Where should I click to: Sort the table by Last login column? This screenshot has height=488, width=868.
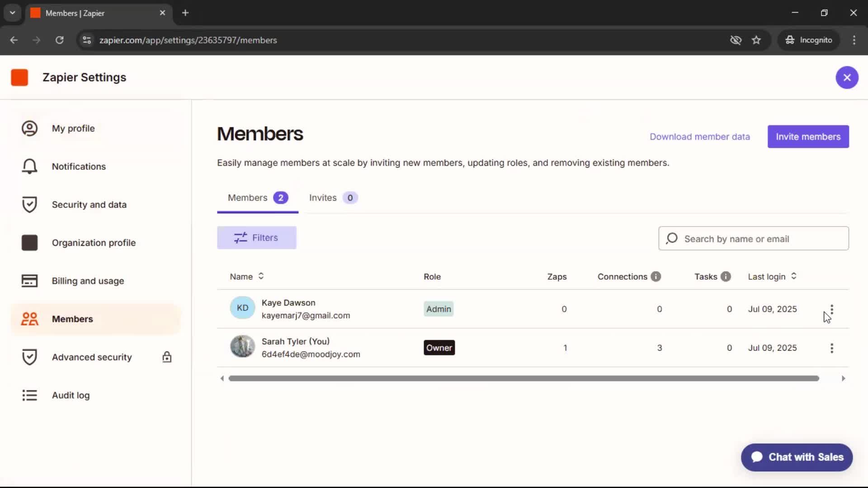(x=772, y=277)
